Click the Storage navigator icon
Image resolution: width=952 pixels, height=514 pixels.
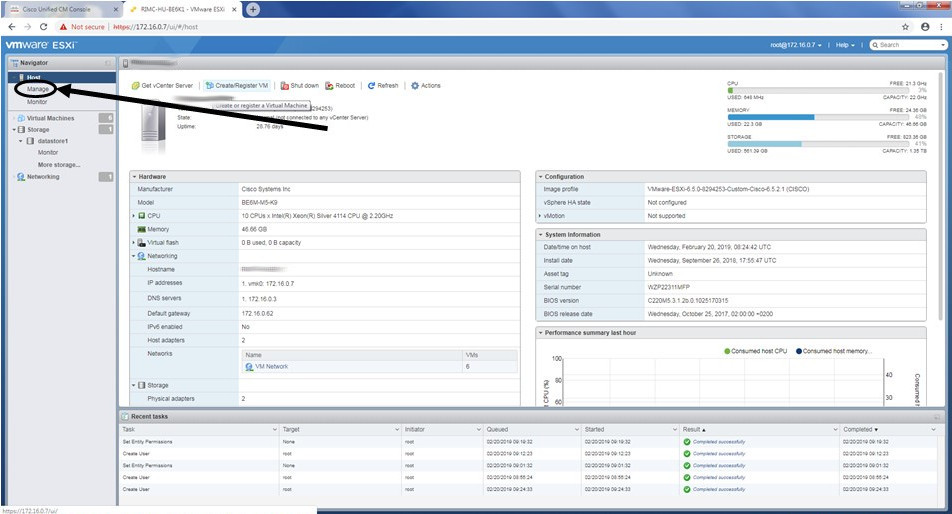pos(22,130)
